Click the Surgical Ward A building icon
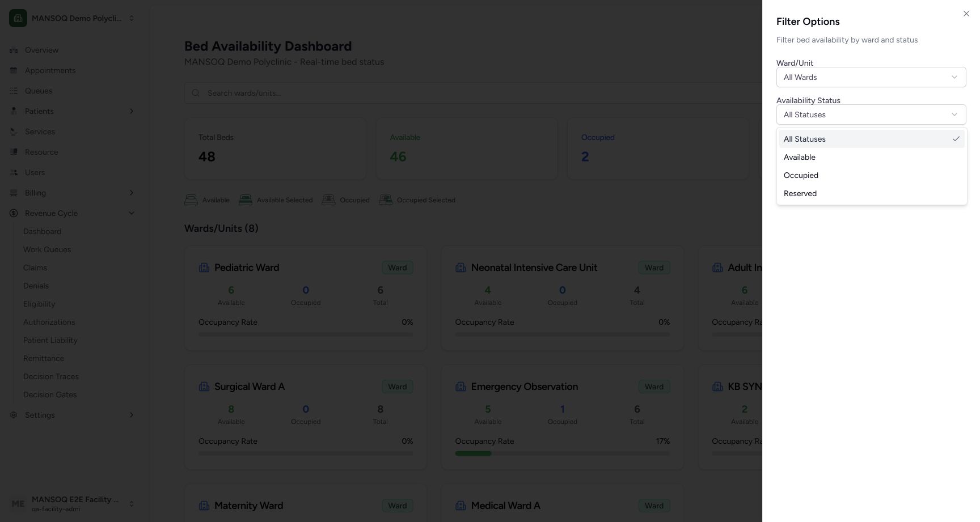This screenshot has height=522, width=980. [x=204, y=387]
